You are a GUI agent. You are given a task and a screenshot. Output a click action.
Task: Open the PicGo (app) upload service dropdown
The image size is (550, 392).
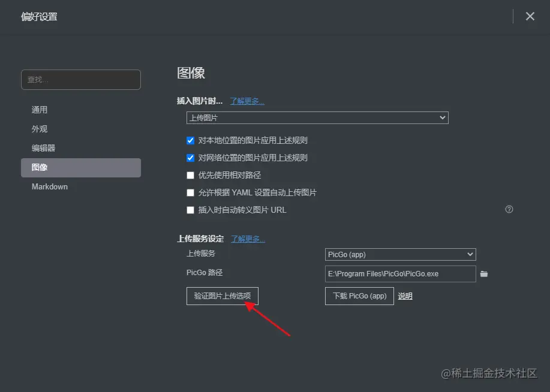pyautogui.click(x=400, y=255)
